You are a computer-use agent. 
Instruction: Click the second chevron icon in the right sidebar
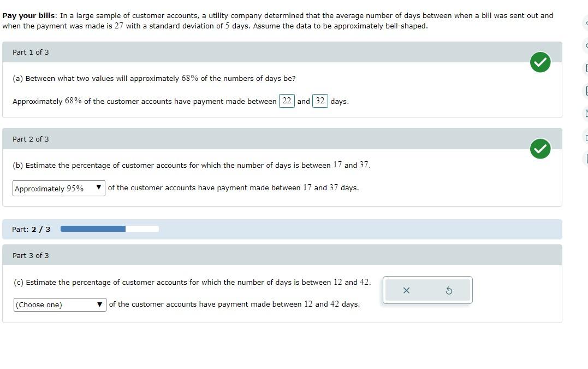(586, 45)
